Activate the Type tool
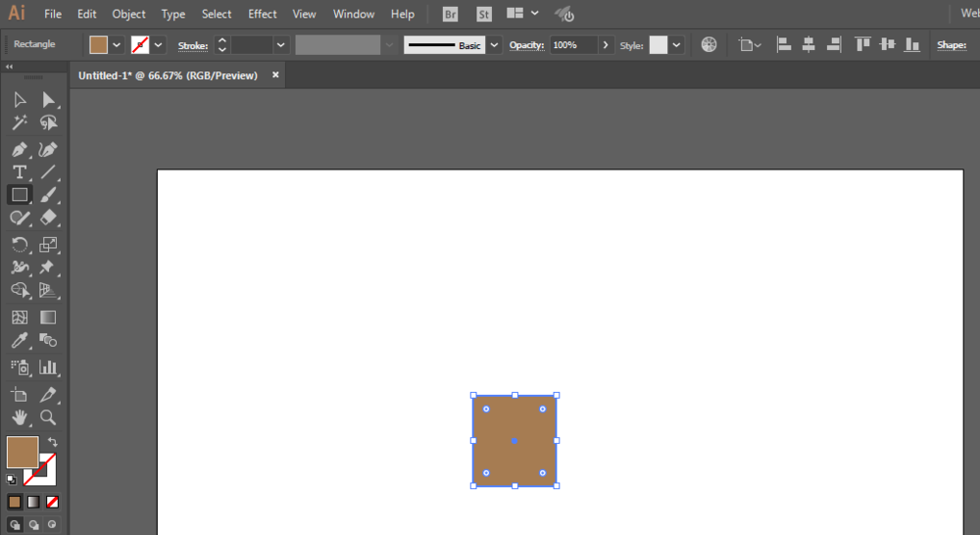 19,172
